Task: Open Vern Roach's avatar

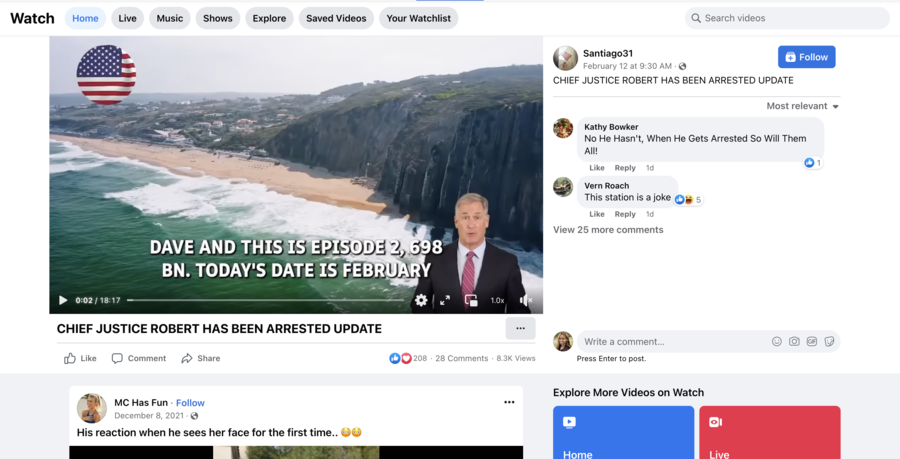Action: 563,187
